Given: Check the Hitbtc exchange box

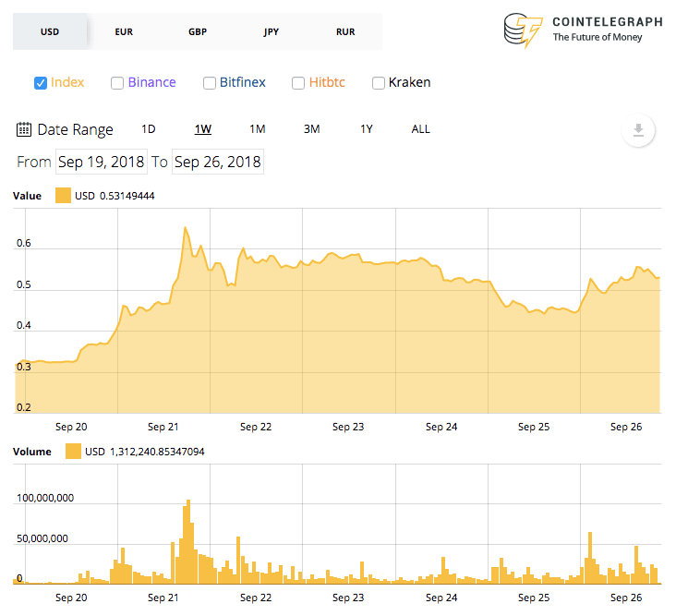Looking at the screenshot, I should 298,83.
